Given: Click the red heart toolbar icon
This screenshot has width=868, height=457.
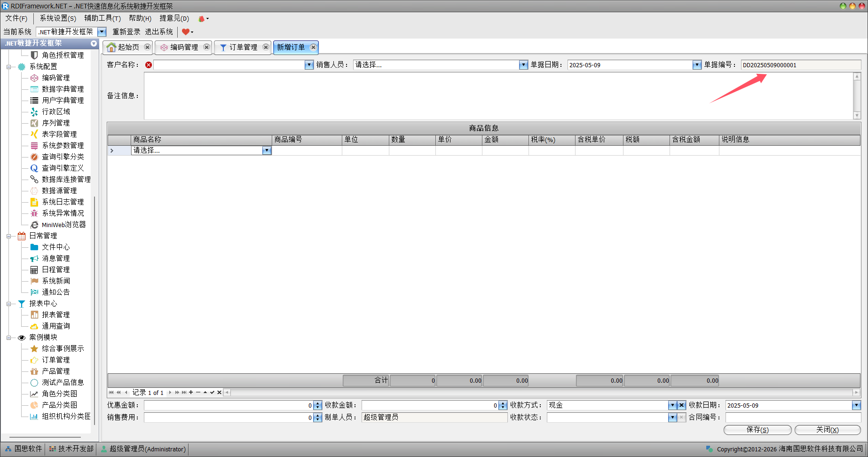Looking at the screenshot, I should click(x=186, y=32).
